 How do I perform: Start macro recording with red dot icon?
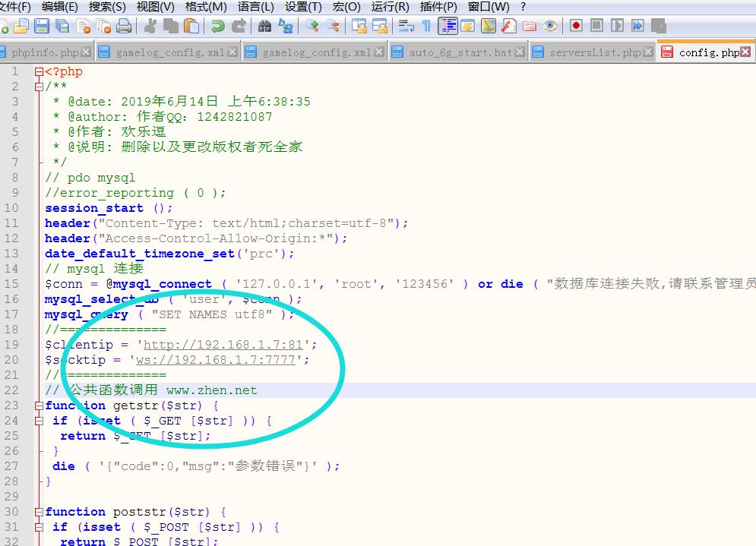click(x=576, y=27)
